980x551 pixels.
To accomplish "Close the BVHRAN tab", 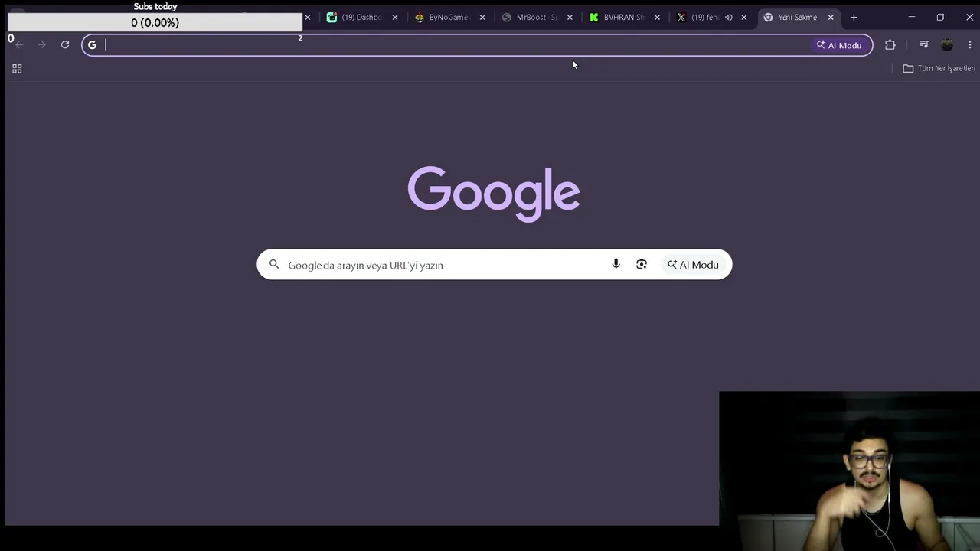I will point(657,18).
